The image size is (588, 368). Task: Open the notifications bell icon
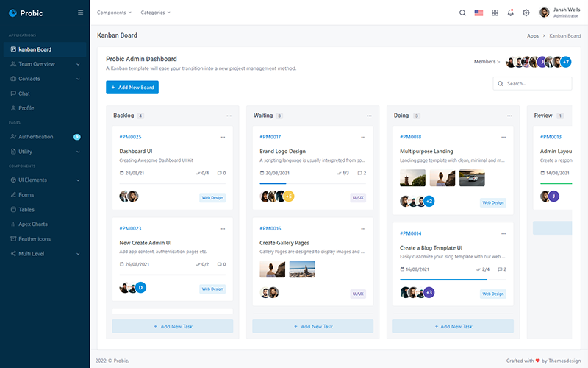510,13
